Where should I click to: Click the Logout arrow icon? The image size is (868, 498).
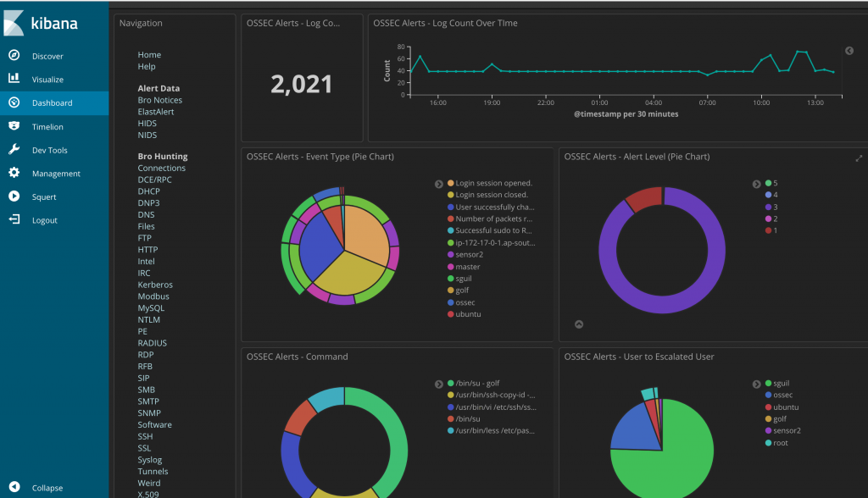coord(14,220)
